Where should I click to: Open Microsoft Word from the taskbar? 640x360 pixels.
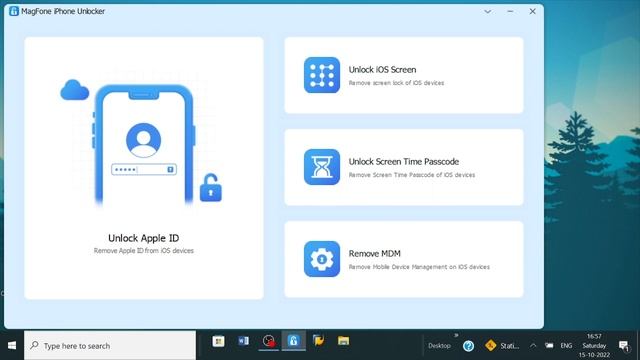point(243,341)
